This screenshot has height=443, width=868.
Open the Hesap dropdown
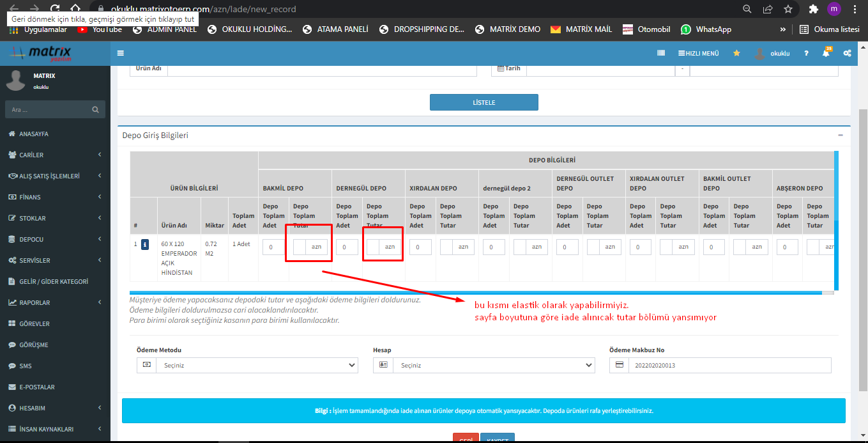coord(483,365)
